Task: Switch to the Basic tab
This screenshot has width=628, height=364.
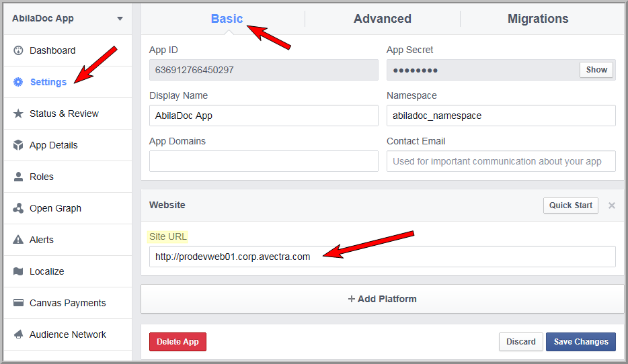Action: (x=227, y=19)
